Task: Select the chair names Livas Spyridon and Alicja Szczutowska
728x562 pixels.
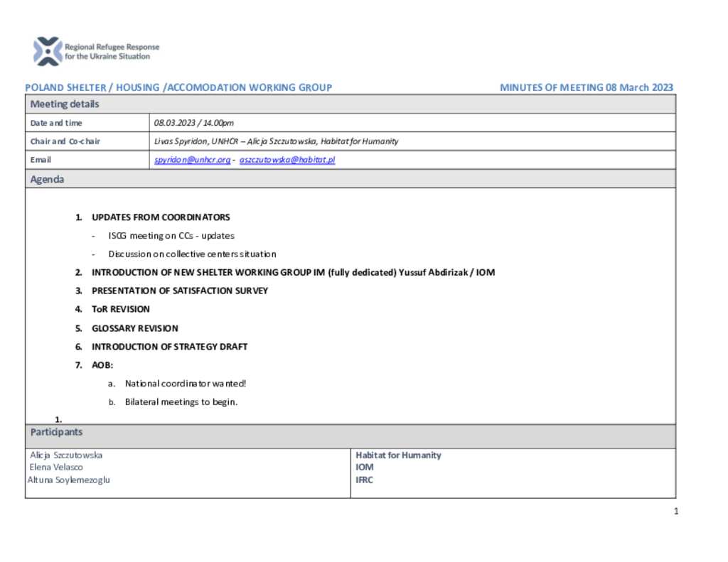Action: (x=277, y=141)
